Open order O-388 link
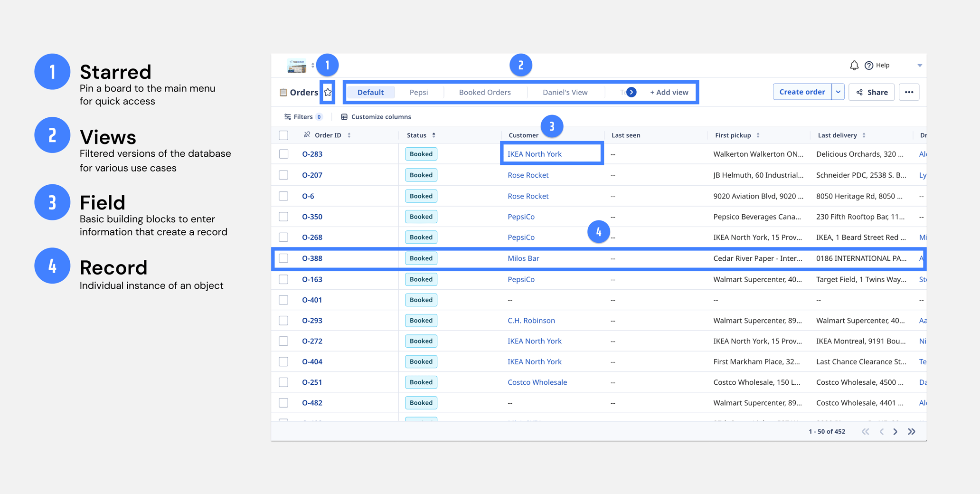980x494 pixels. (312, 258)
